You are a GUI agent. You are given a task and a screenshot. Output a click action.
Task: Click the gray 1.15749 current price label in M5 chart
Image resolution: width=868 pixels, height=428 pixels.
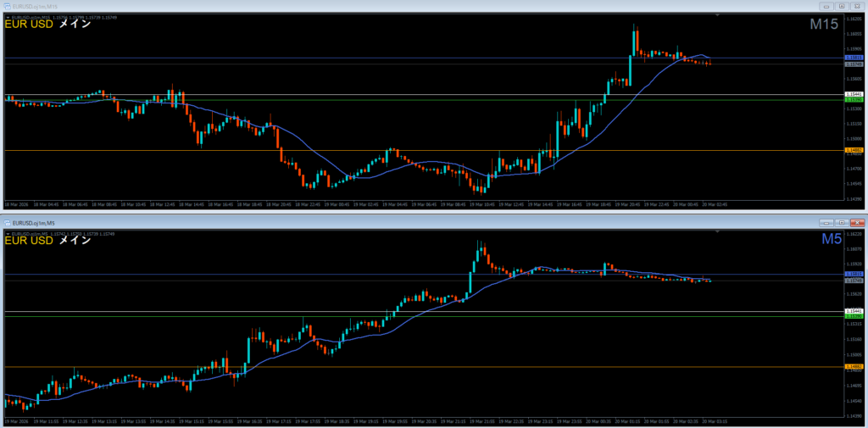point(854,281)
